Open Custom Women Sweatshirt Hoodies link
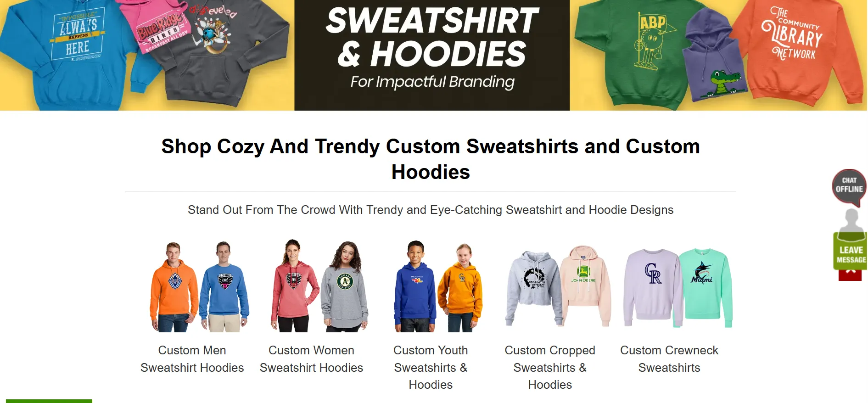 [x=311, y=359]
